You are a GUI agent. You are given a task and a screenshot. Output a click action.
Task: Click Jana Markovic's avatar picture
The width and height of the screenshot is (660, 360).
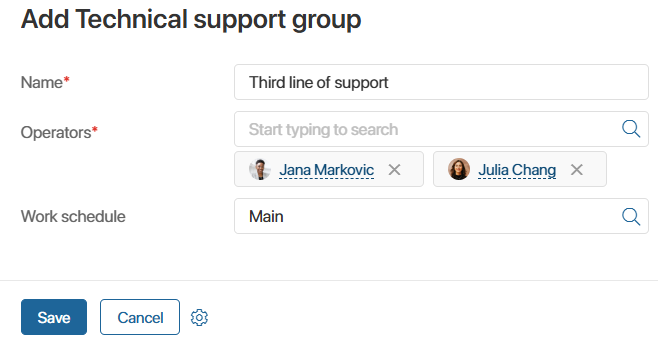[260, 169]
